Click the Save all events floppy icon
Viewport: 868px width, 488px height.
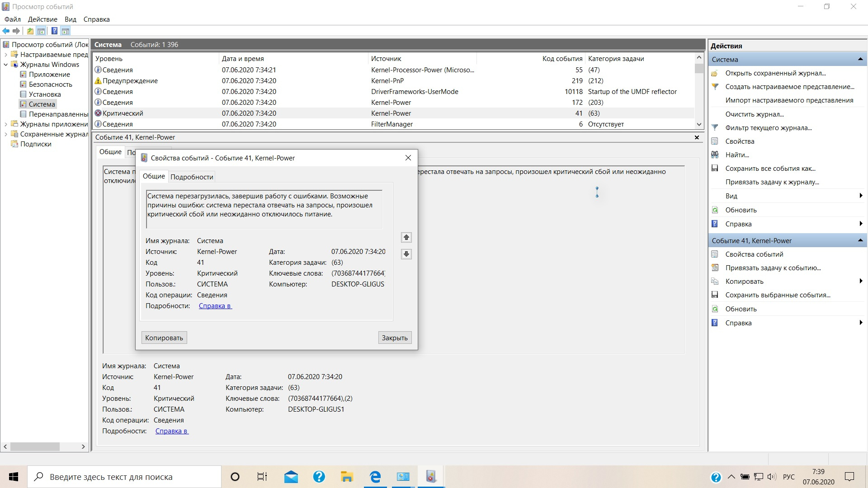point(715,169)
